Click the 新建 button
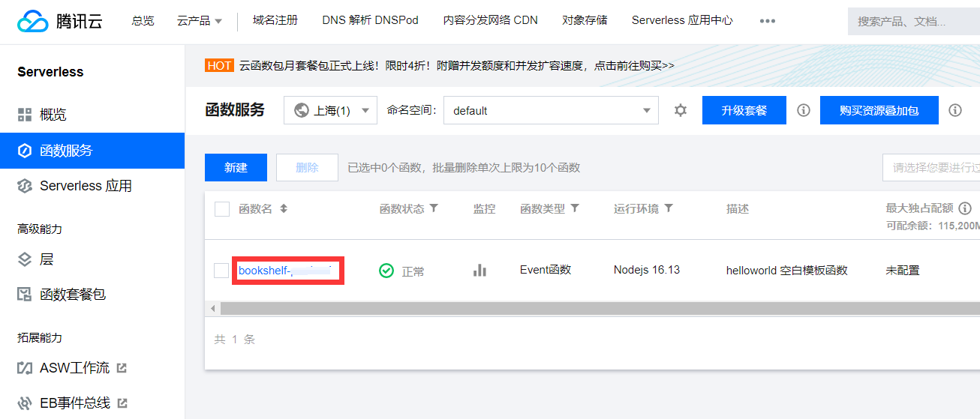Screen dimensions: 980x419 (x=236, y=167)
